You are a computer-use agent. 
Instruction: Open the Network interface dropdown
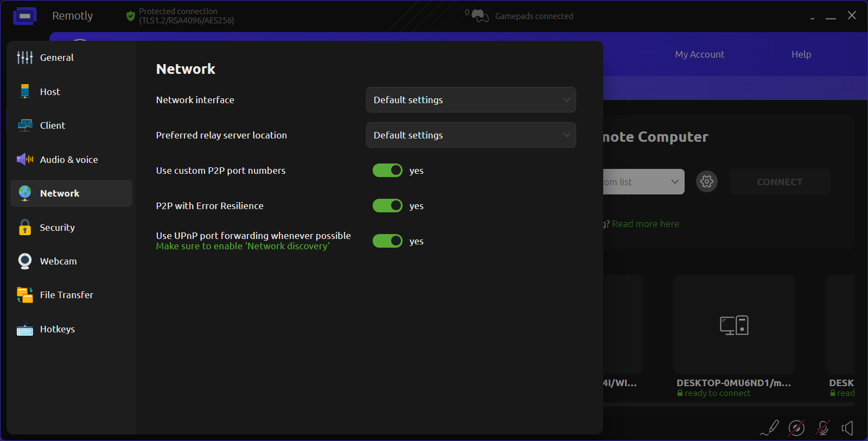click(470, 100)
